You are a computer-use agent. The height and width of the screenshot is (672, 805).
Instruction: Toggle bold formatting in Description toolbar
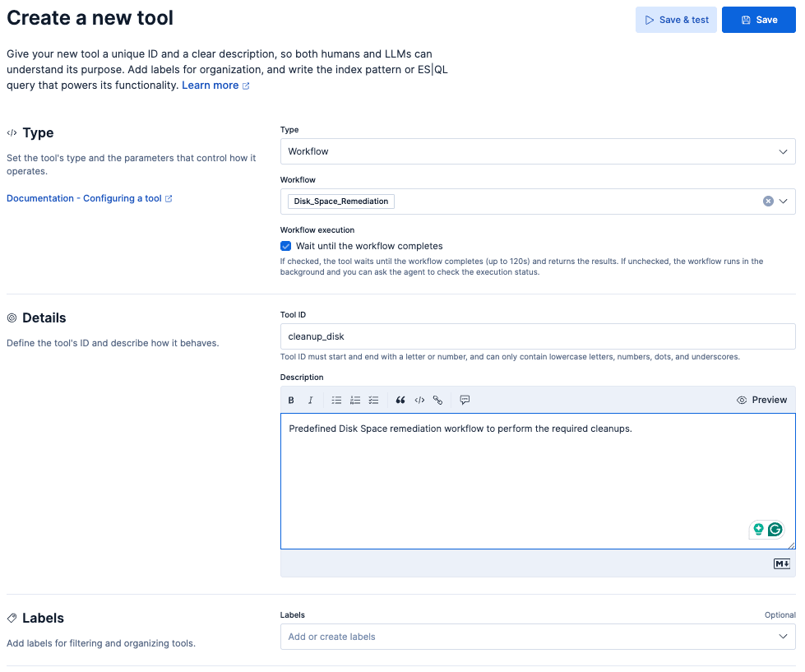[291, 401]
